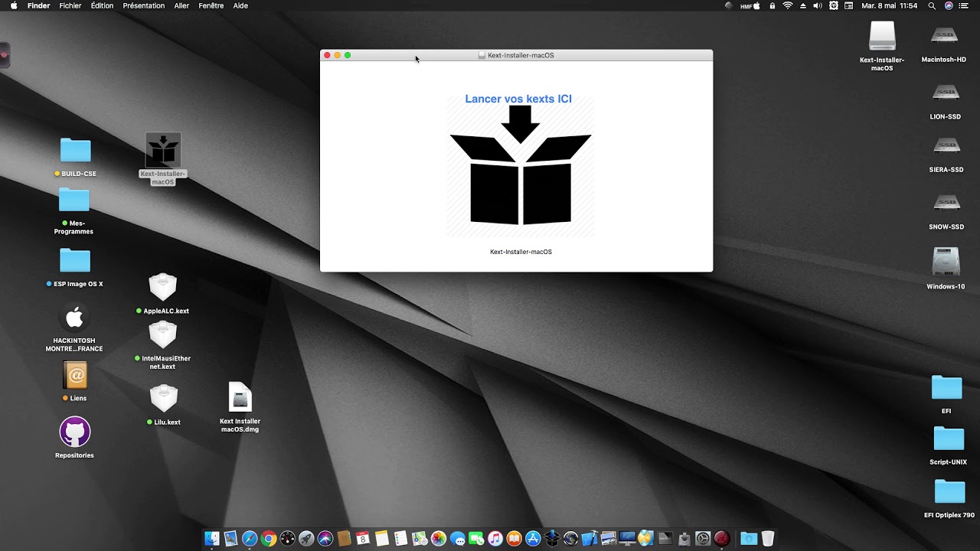Open the Présentation menu

(144, 5)
